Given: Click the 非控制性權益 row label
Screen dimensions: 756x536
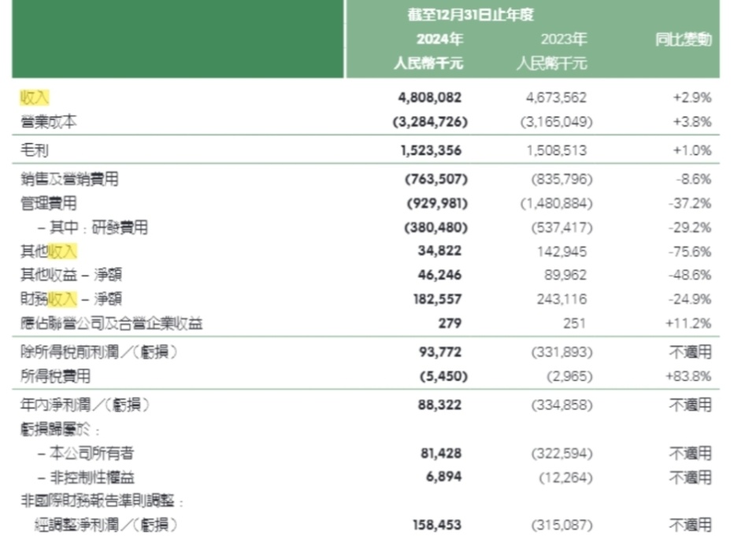Looking at the screenshot, I should tap(86, 477).
